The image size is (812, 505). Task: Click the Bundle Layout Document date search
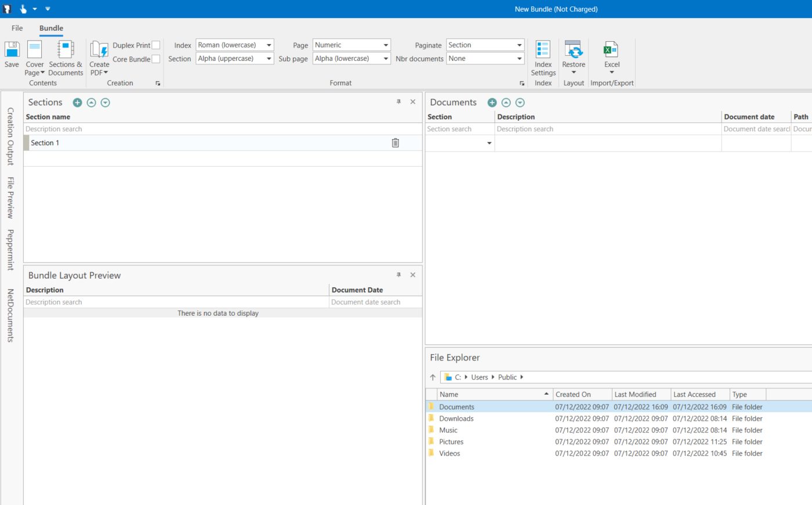375,302
